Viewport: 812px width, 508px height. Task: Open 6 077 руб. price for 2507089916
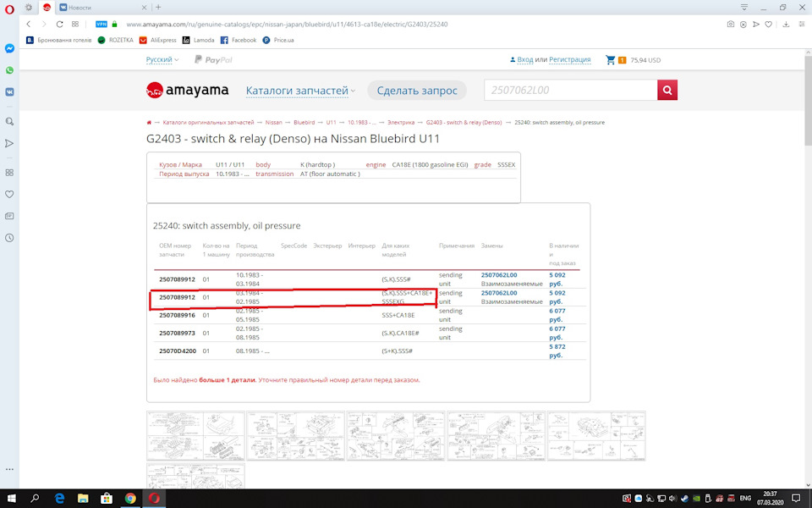tap(557, 315)
